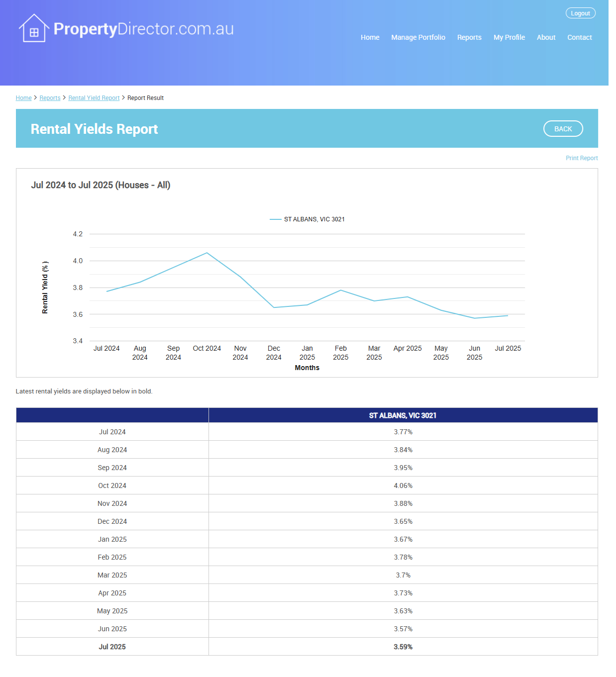Click the Print Report link
This screenshot has height=677, width=616.
tap(581, 158)
